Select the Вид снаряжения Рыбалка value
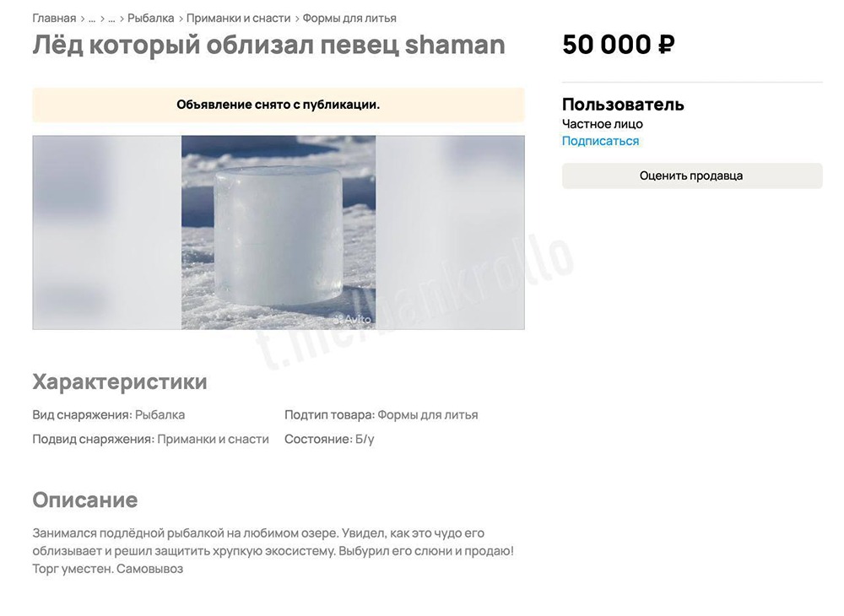 (x=161, y=414)
